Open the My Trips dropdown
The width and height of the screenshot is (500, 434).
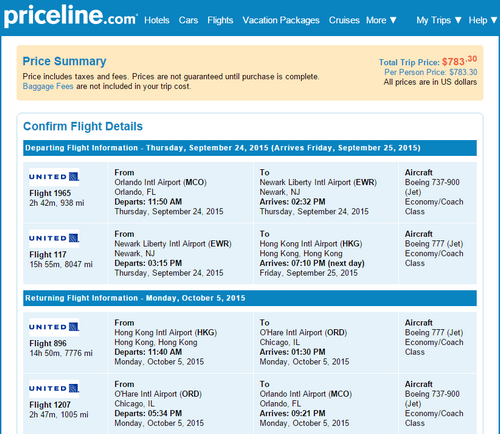tap(439, 20)
